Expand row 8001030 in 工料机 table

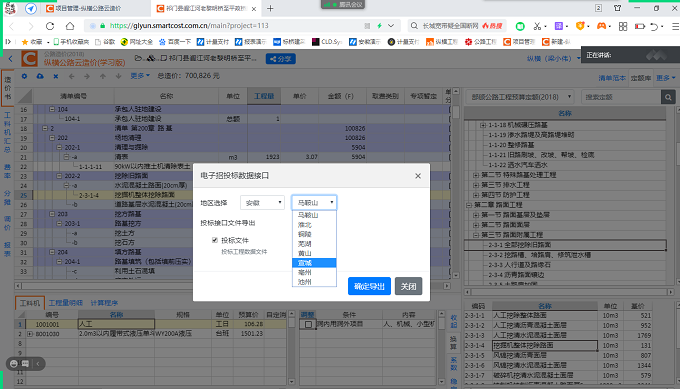pos(30,334)
